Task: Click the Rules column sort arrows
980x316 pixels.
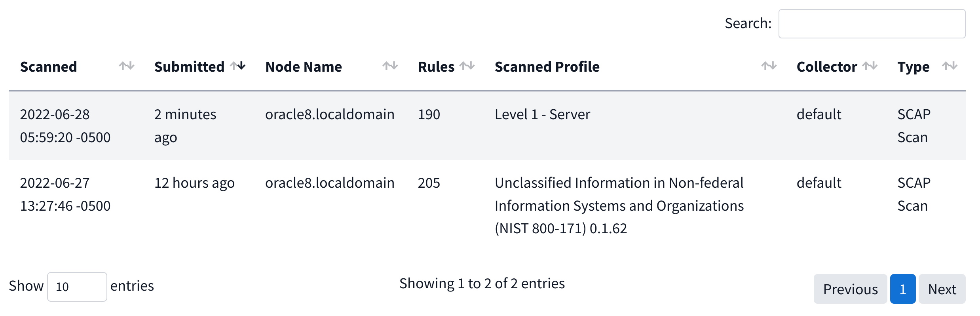Action: click(x=467, y=66)
